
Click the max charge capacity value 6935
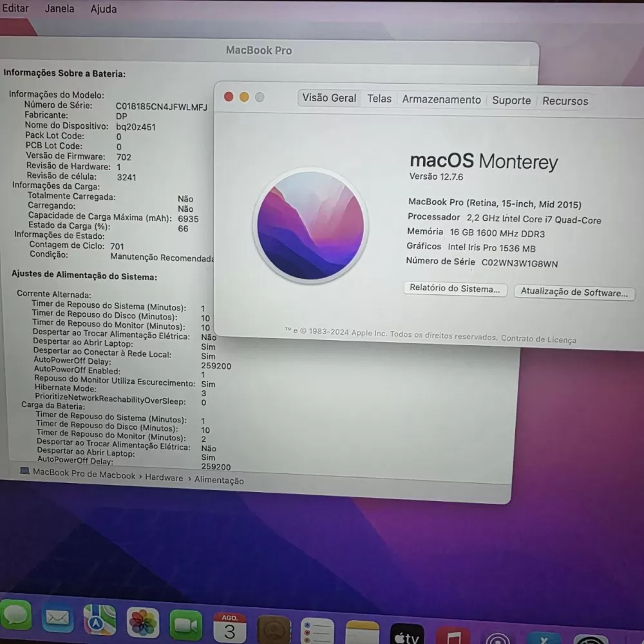click(x=188, y=219)
